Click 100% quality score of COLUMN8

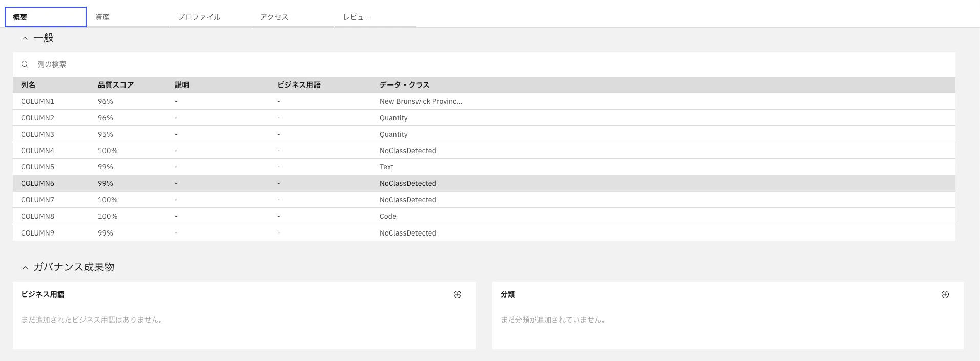[108, 216]
